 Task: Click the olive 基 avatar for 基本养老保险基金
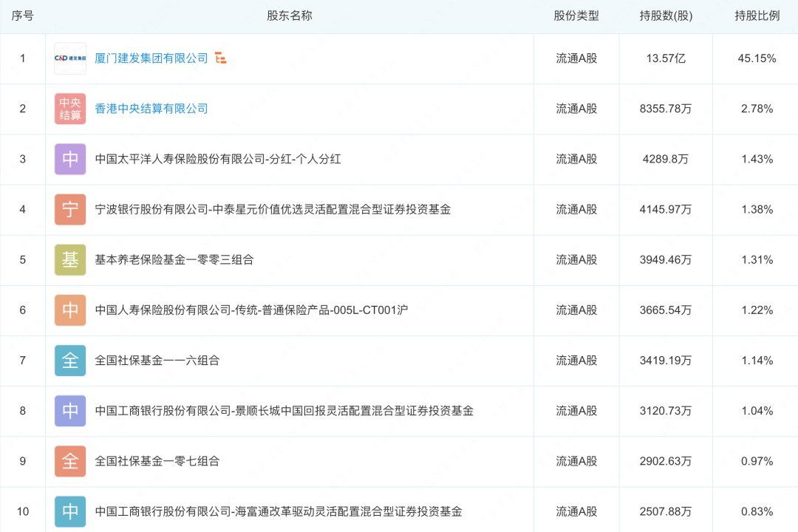70,260
